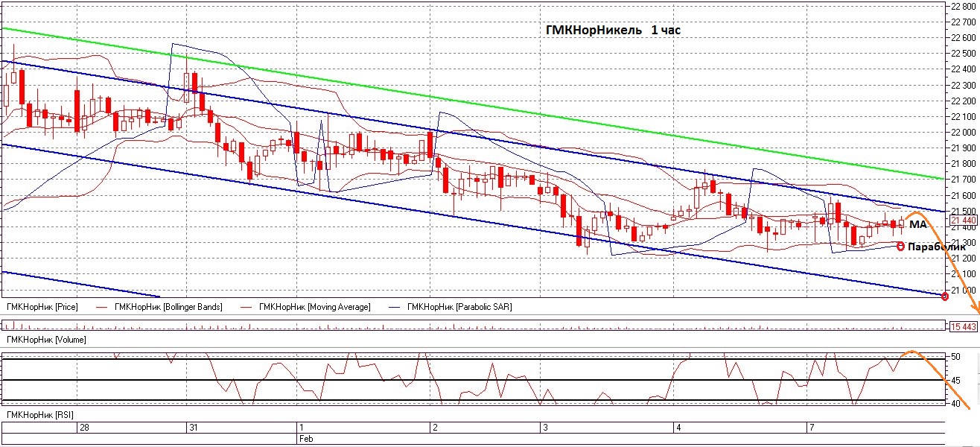
Task: Click date label 4 on time axis
Action: click(x=678, y=428)
